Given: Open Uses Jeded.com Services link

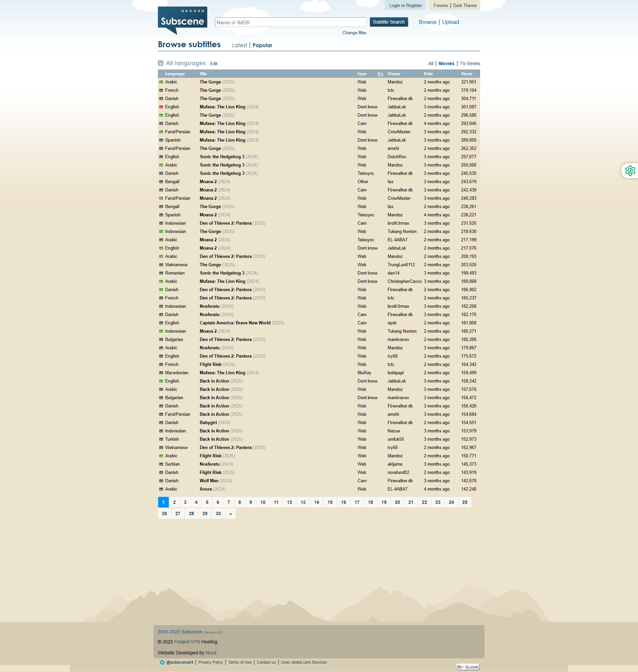Looking at the screenshot, I should 304,662.
